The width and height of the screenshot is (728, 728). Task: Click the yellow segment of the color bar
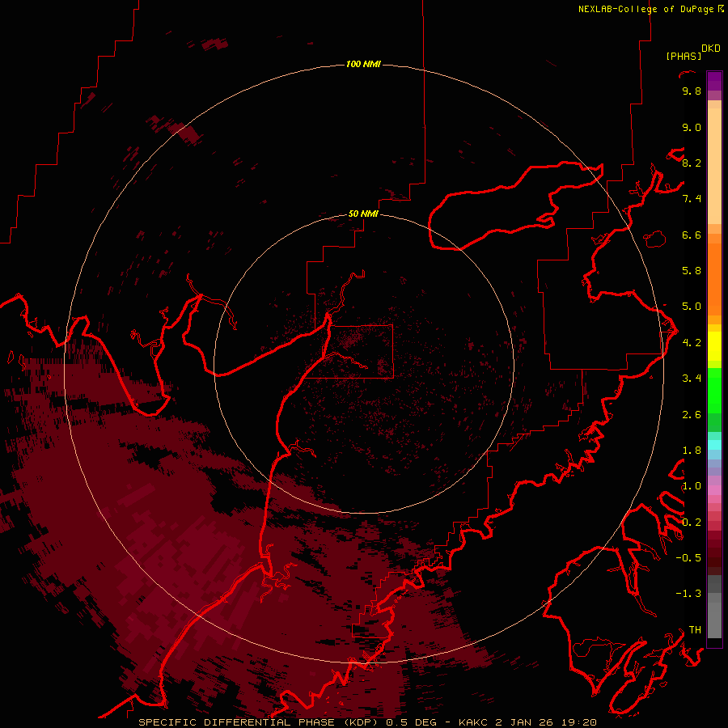[x=714, y=346]
